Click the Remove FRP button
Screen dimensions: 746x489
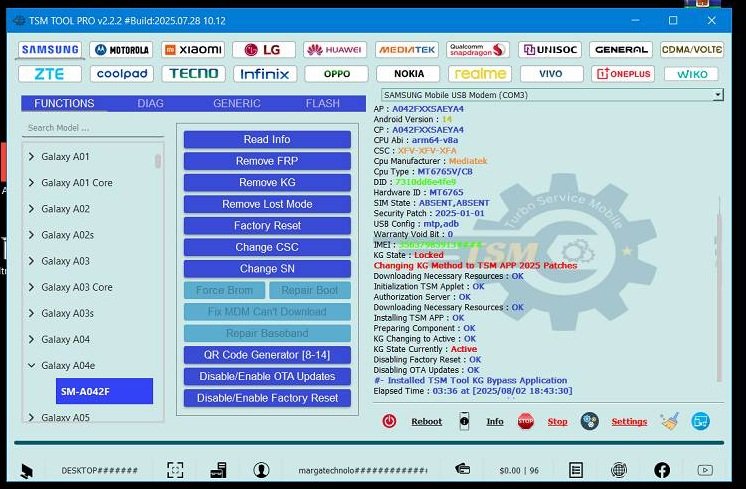pos(267,161)
